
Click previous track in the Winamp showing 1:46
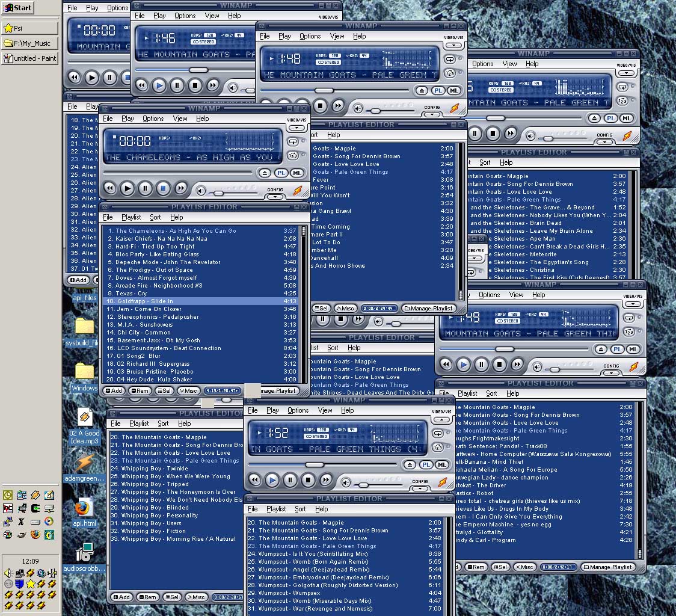[x=141, y=86]
